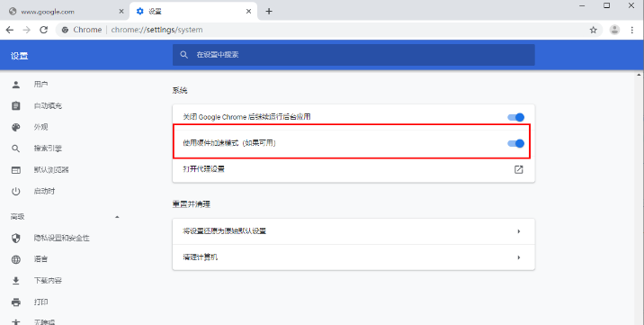The height and width of the screenshot is (325, 644).
Task: Click the forward navigation arrow
Action: pyautogui.click(x=27, y=30)
